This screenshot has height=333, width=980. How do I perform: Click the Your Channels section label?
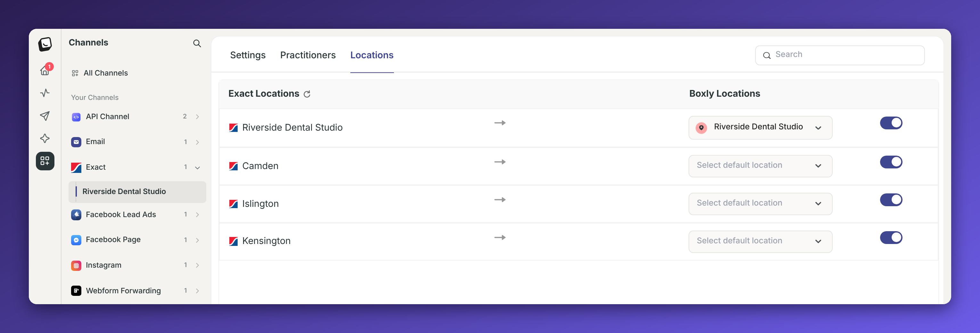[95, 98]
